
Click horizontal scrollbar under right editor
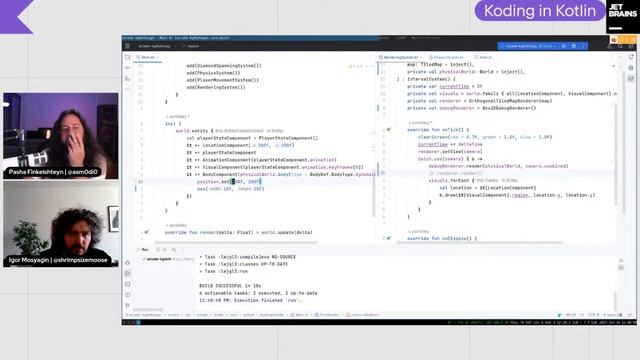coord(480,242)
